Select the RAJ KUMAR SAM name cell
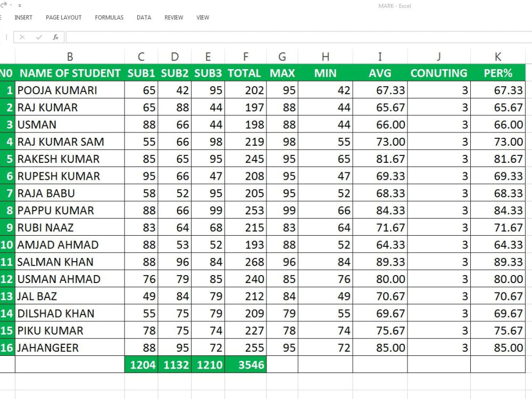 point(70,142)
